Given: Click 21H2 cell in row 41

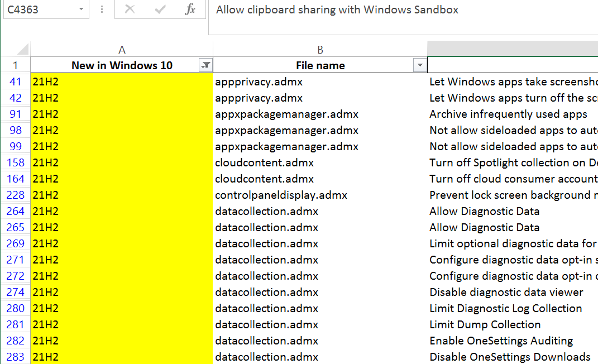Looking at the screenshot, I should pyautogui.click(x=122, y=82).
